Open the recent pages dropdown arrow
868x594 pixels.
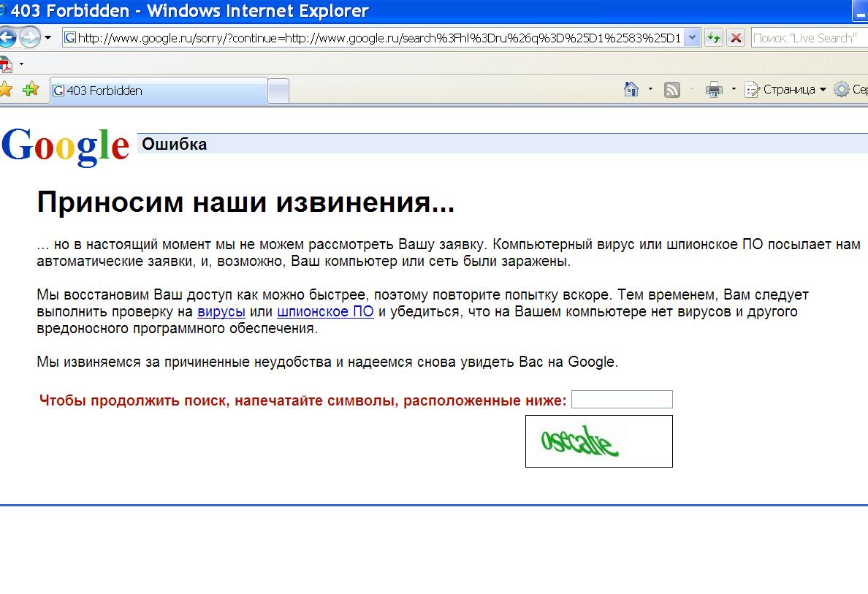(x=48, y=38)
